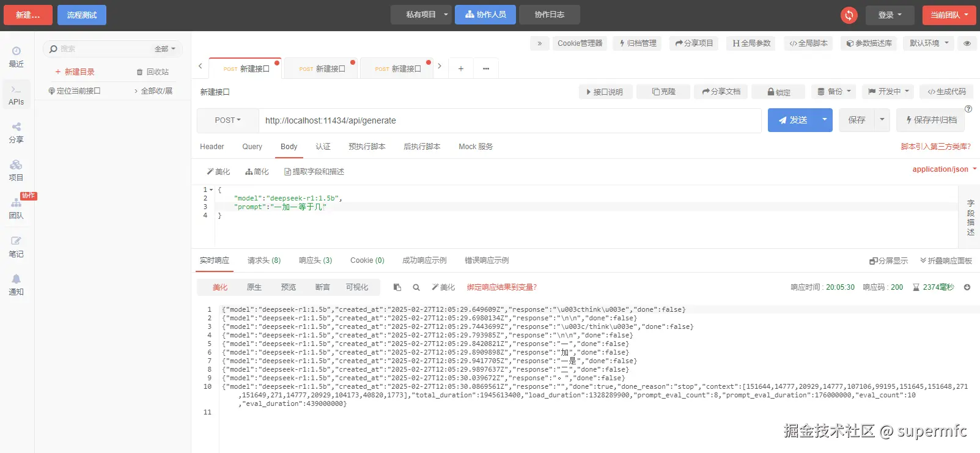
Task: Open the 登录 login dropdown
Action: pos(890,15)
